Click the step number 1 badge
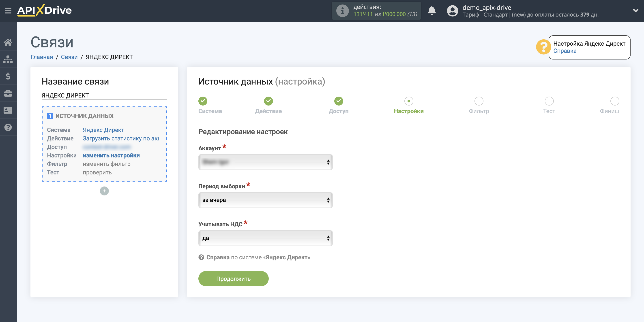644x322 pixels. tap(50, 116)
